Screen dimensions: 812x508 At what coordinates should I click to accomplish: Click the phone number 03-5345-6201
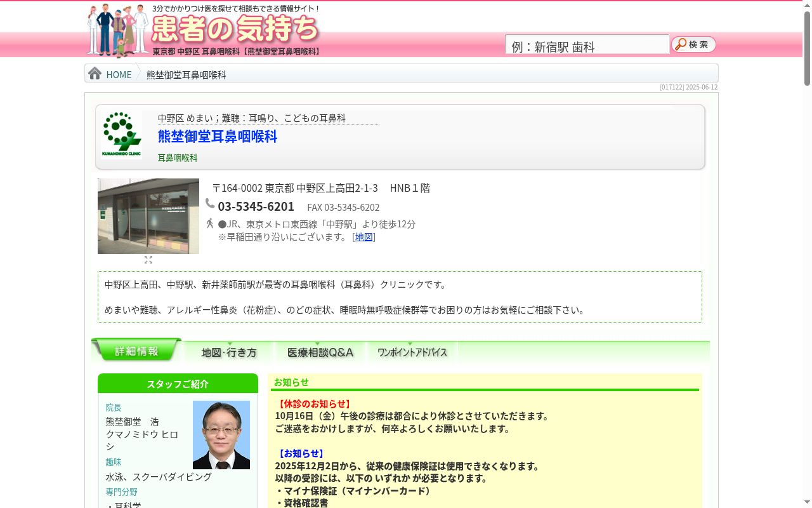(256, 206)
